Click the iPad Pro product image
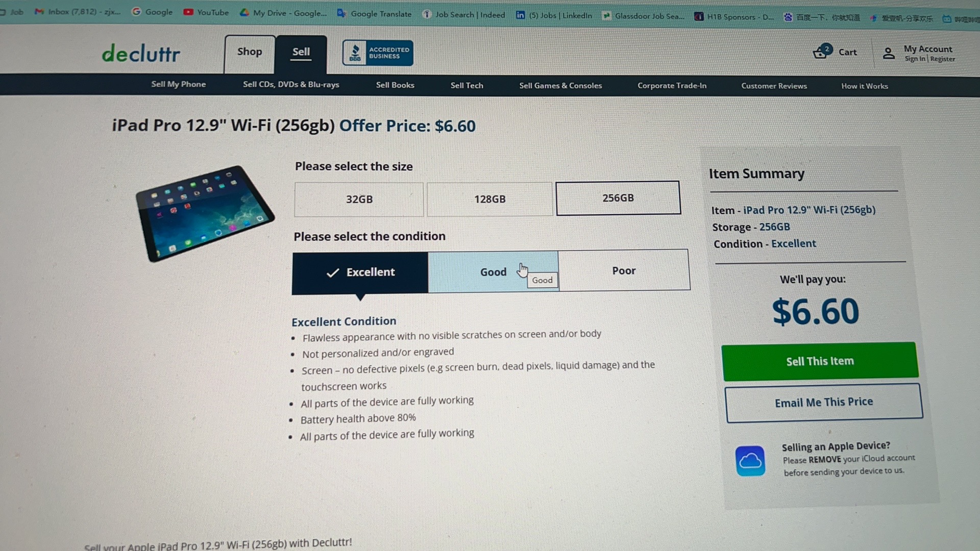Image resolution: width=980 pixels, height=551 pixels. tap(205, 213)
